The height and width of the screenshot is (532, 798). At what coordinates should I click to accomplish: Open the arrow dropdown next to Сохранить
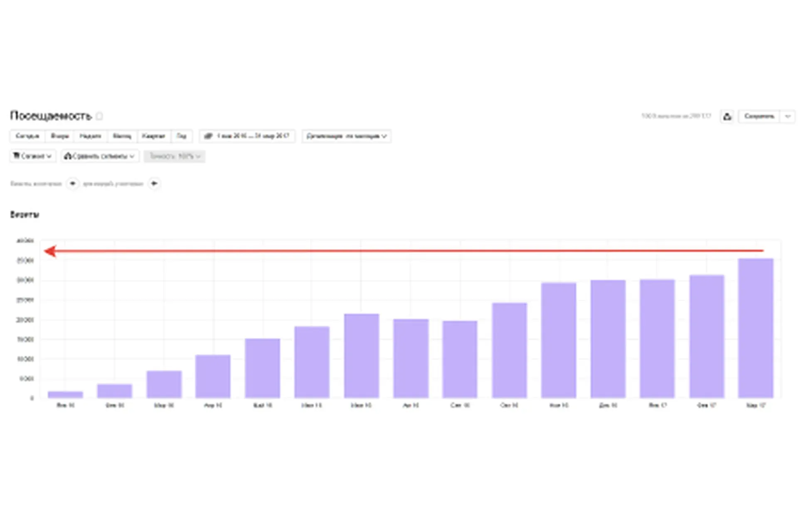pos(788,116)
